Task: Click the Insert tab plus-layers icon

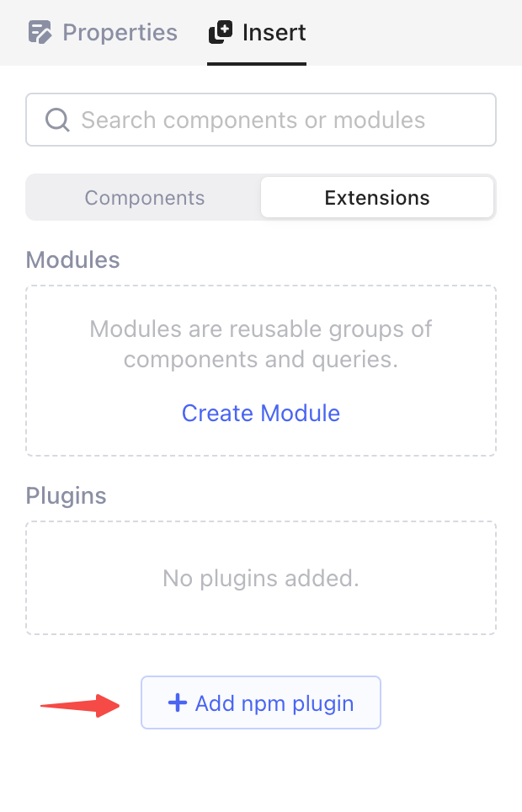Action: [221, 33]
